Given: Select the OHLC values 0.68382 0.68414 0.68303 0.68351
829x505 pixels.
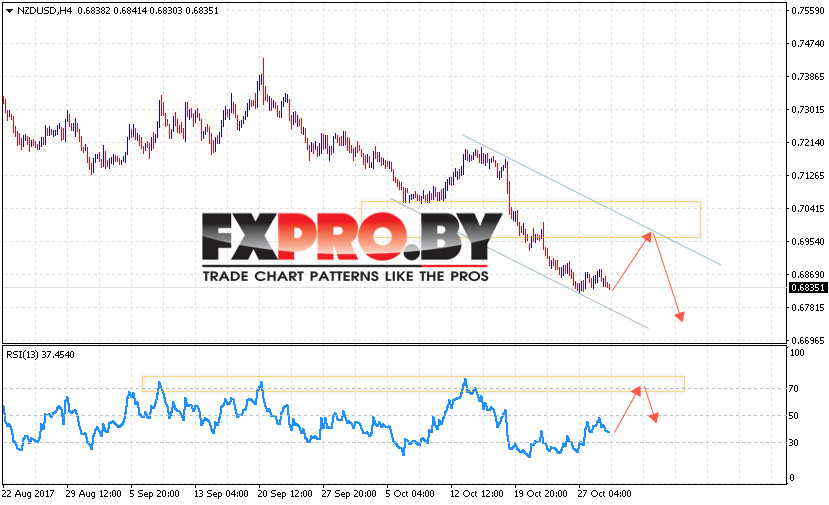Looking at the screenshot, I should 148,11.
